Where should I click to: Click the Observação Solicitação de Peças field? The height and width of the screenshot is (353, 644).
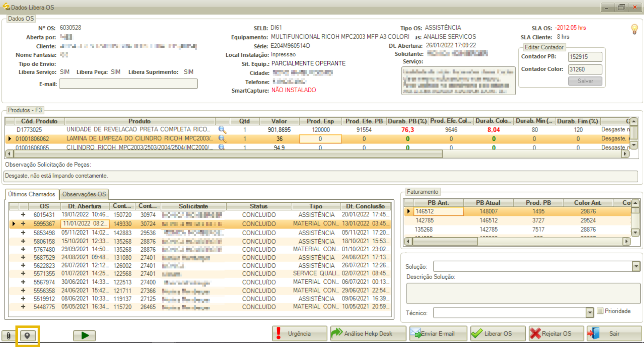320,176
